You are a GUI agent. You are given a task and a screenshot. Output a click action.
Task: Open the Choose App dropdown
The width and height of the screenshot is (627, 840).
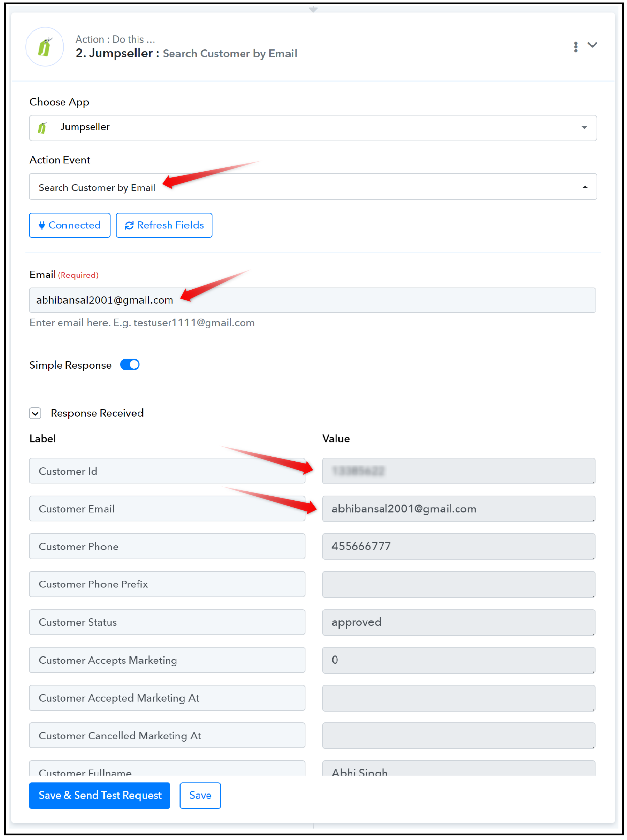point(313,128)
